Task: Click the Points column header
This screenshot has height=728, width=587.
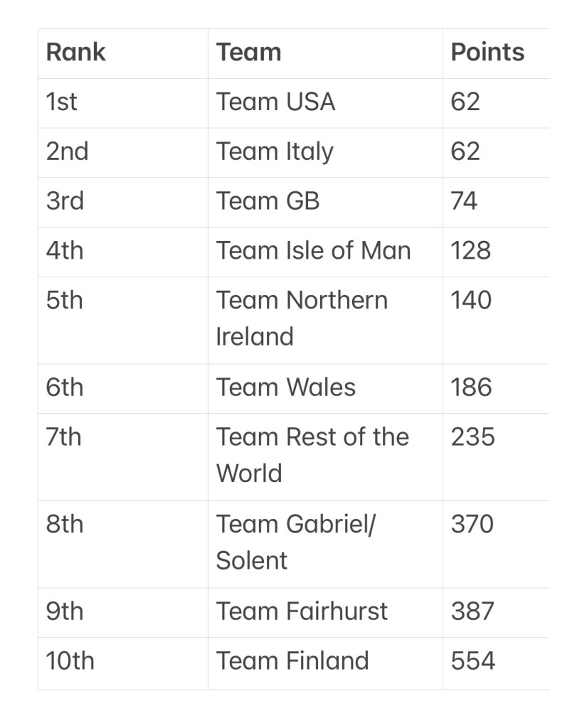Action: coord(487,53)
